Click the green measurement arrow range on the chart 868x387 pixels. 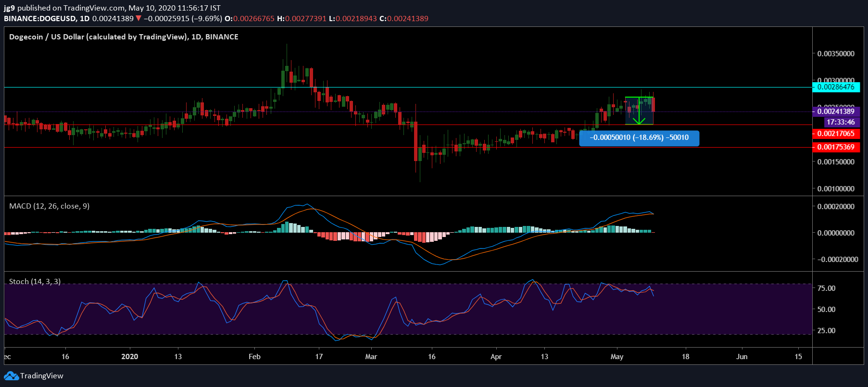click(639, 111)
